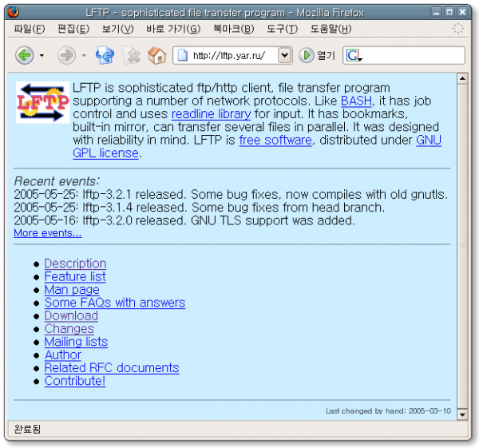Viewport: 479px width, 448px height.
Task: Click the Last changed by hand footer text
Action: pyautogui.click(x=388, y=411)
